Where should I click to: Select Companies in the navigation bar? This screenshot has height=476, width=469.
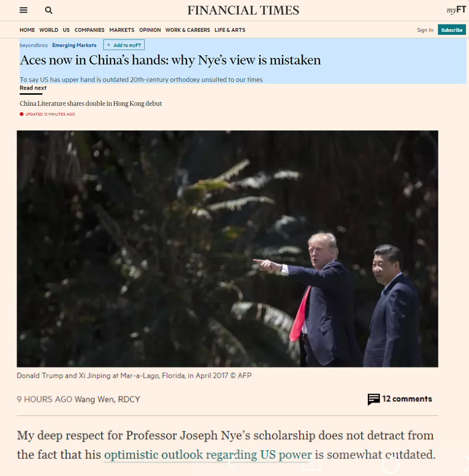pos(90,30)
